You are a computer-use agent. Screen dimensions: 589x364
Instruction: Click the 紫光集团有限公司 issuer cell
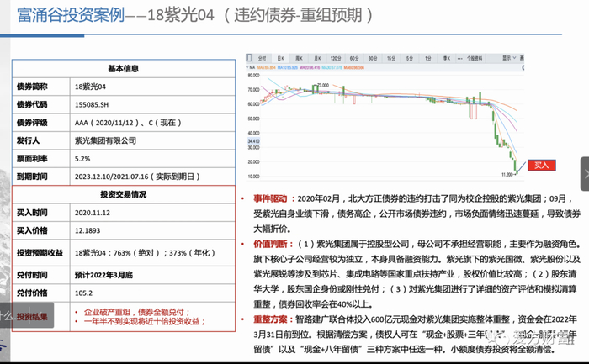pyautogui.click(x=152, y=140)
